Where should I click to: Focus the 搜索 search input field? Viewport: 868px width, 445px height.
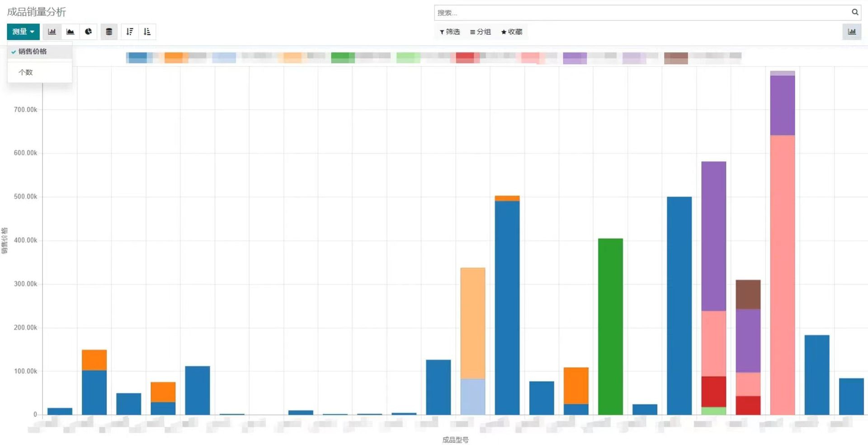[642, 13]
